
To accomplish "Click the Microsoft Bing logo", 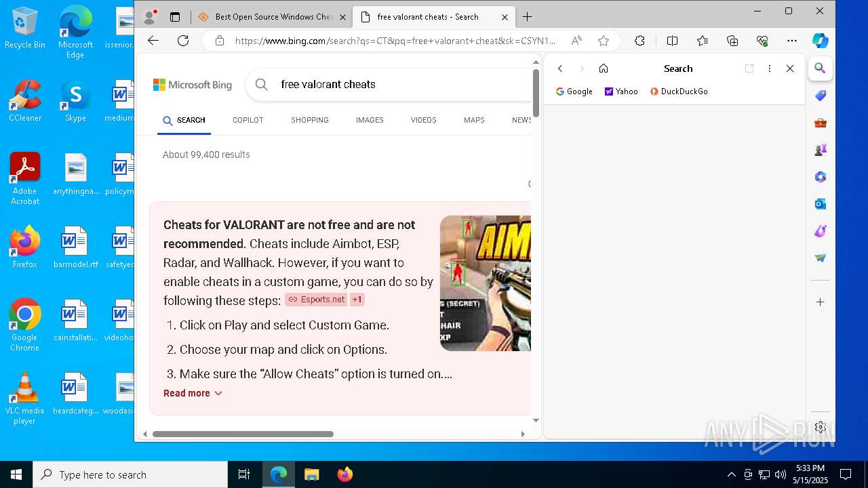I will point(193,85).
